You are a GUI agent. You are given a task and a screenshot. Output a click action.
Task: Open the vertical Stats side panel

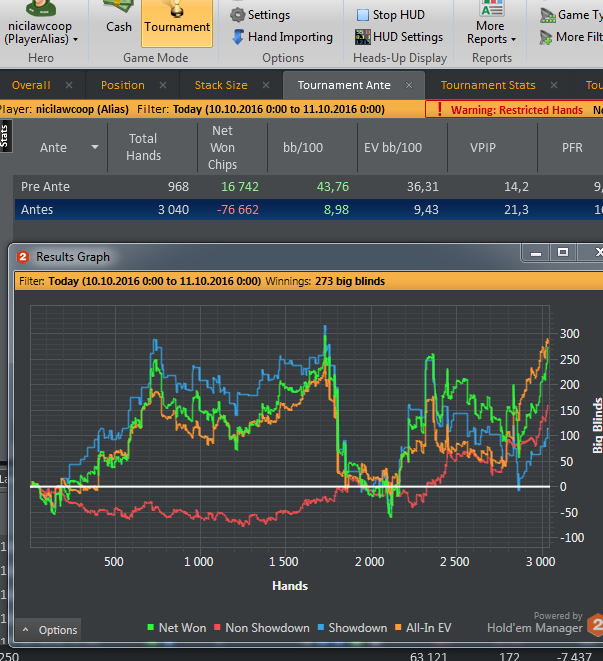click(x=5, y=136)
